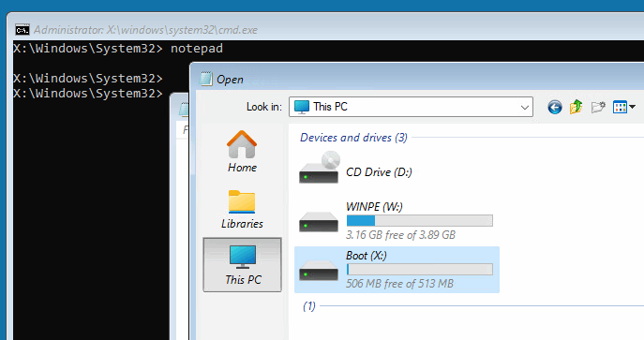Select the Boot (X:) drive
Screen dimensions: 644x340
(x=397, y=270)
